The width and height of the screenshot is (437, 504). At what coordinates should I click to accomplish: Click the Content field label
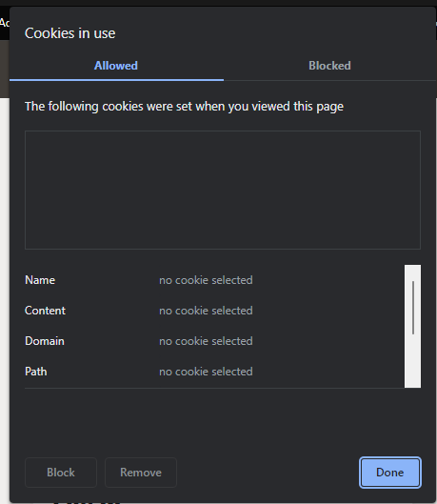coord(45,311)
